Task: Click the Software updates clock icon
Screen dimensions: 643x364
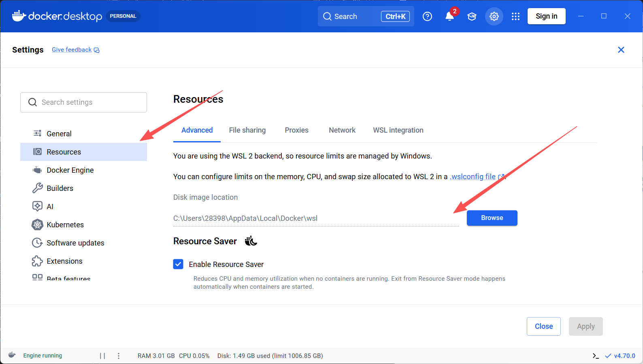Action: pos(37,243)
